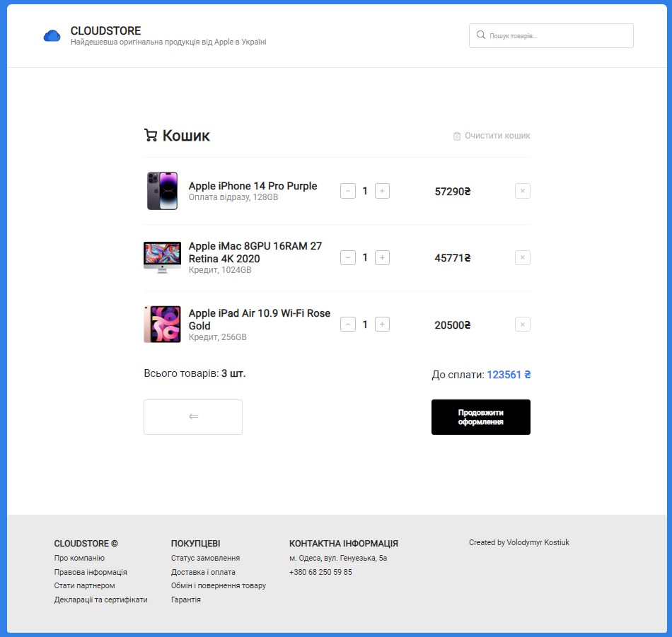The image size is (672, 637).
Task: Click the search magnifier icon
Action: tap(481, 35)
